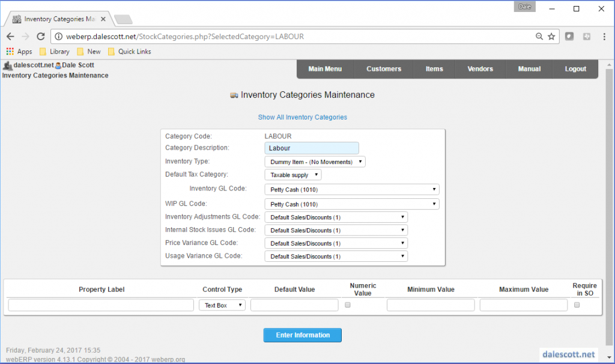Open the Apps grid on the bookmarks bar

10,51
